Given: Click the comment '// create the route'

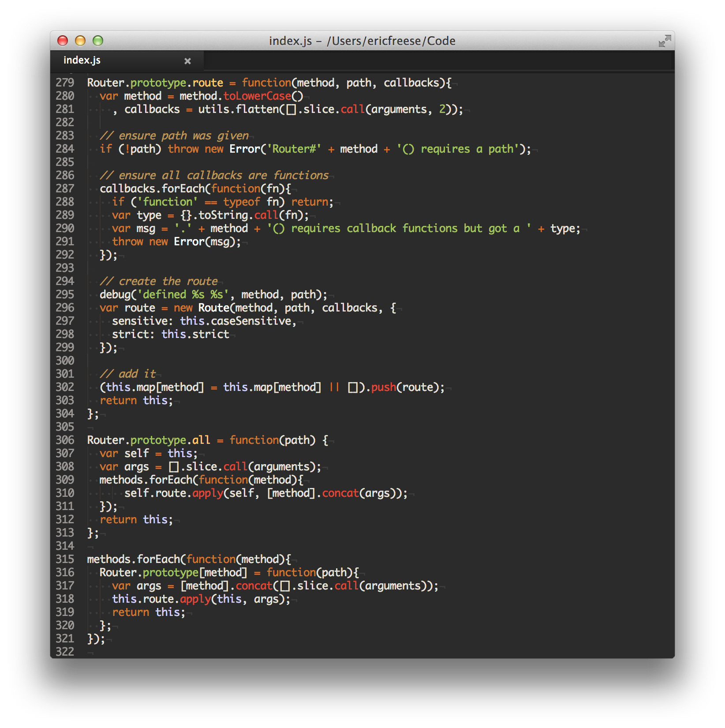Looking at the screenshot, I should coord(159,281).
